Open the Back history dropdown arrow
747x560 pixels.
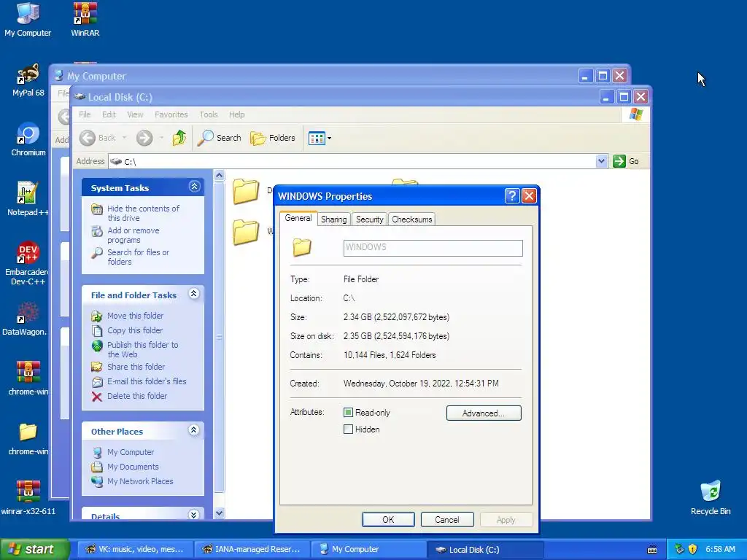124,138
